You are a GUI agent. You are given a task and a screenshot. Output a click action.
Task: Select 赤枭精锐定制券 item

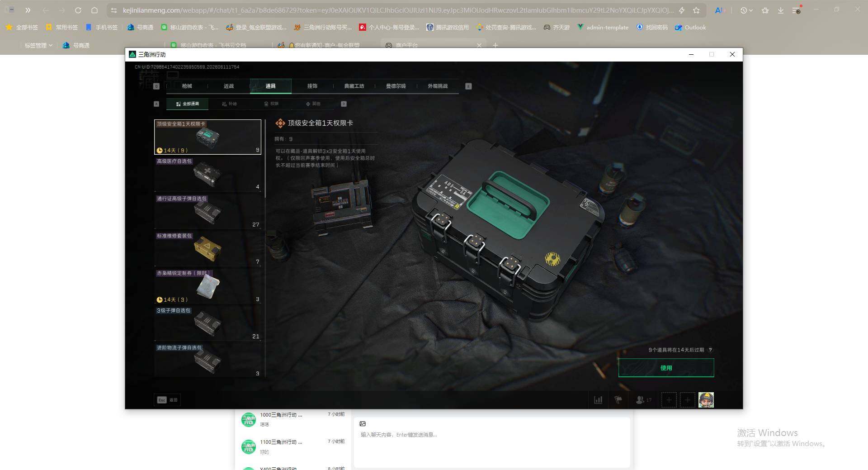(x=208, y=286)
